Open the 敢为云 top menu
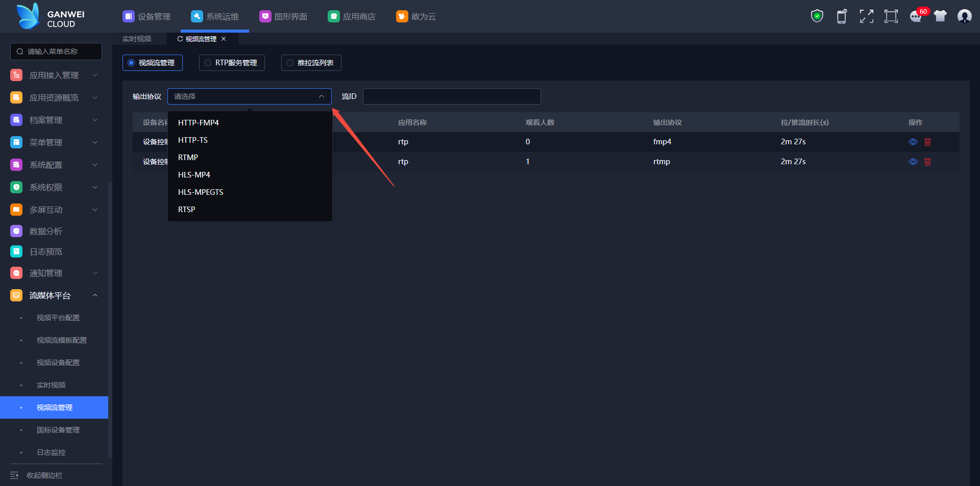 (416, 16)
